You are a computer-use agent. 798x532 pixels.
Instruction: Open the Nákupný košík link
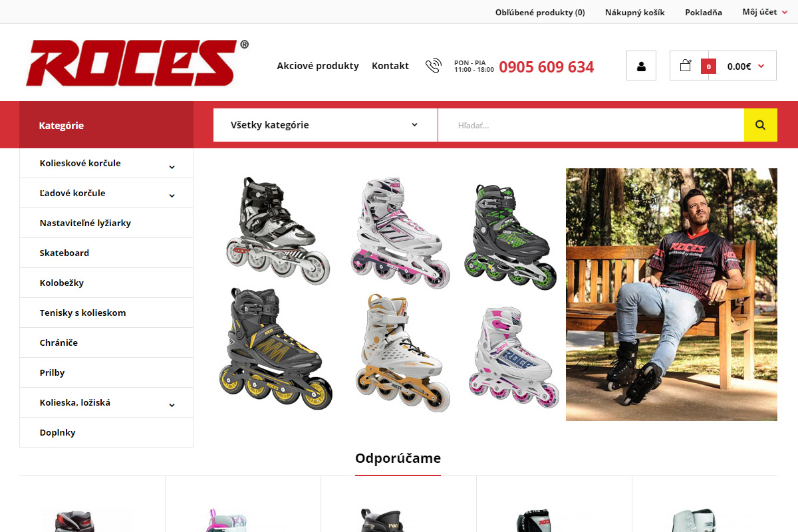634,12
